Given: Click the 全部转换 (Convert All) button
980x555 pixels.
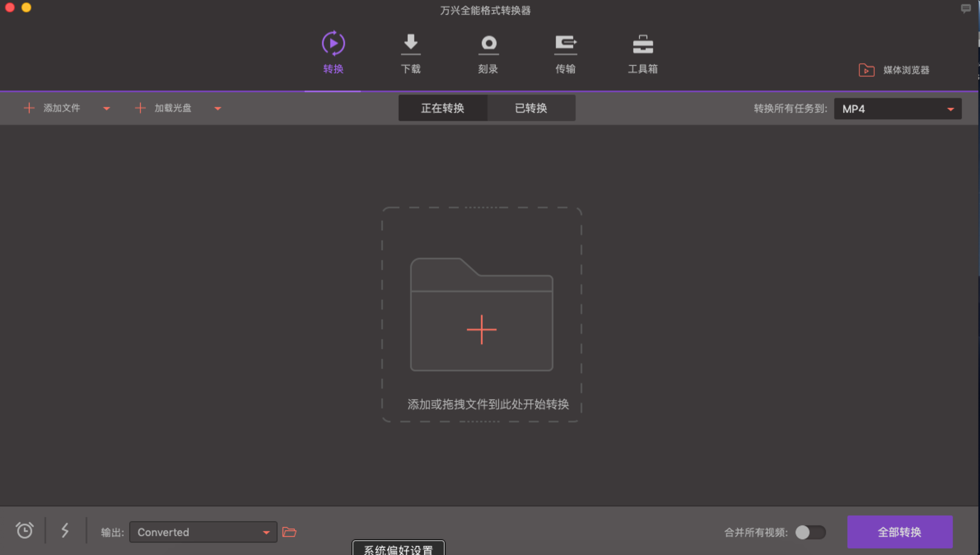Looking at the screenshot, I should (x=898, y=532).
